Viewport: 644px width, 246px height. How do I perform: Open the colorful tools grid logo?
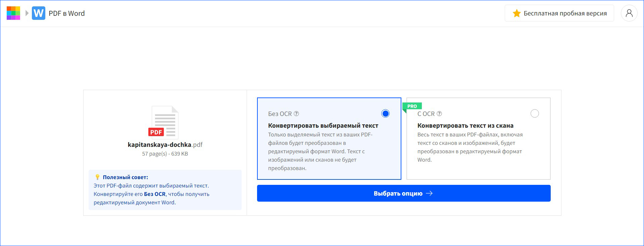[x=13, y=13]
